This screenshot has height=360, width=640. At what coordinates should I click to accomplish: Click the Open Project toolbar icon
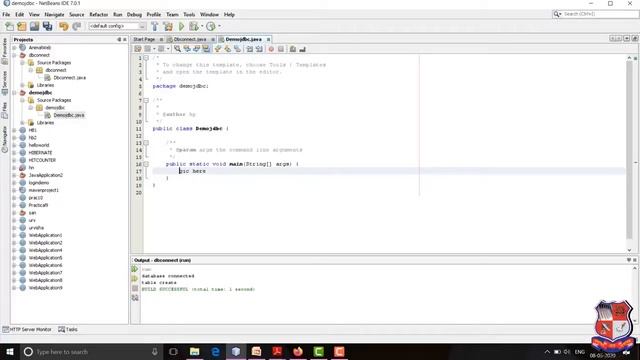tap(34, 27)
